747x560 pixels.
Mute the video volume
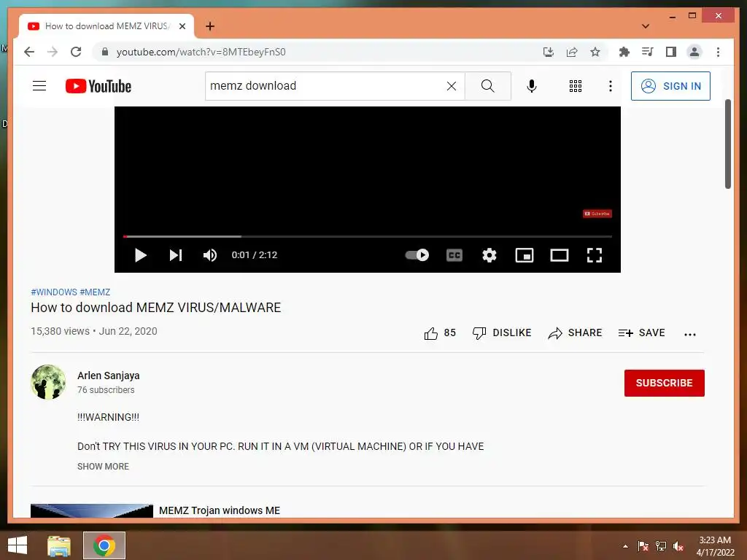click(210, 255)
